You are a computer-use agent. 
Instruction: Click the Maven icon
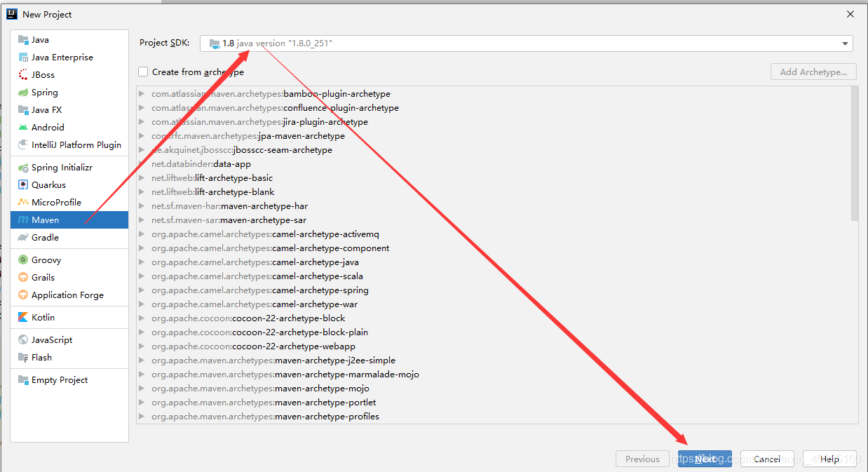pyautogui.click(x=23, y=220)
